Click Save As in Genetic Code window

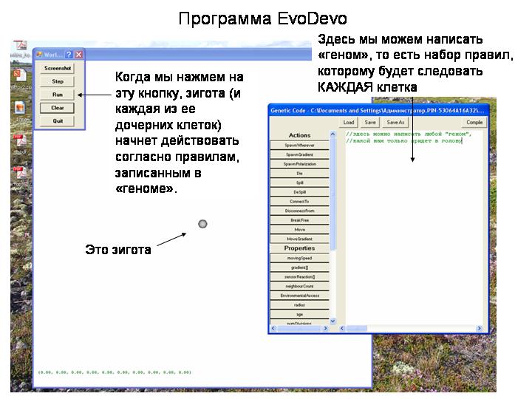click(395, 123)
